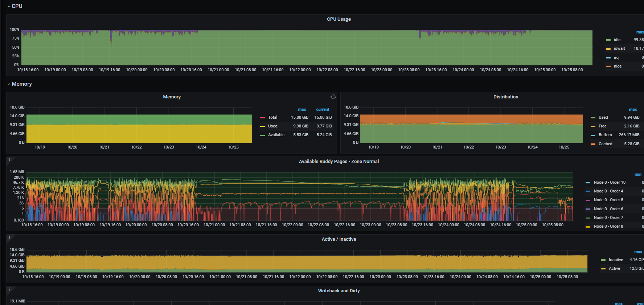Image resolution: width=644 pixels, height=305 pixels.
Task: Toggle the Inactive series in the legend
Action: [616, 260]
